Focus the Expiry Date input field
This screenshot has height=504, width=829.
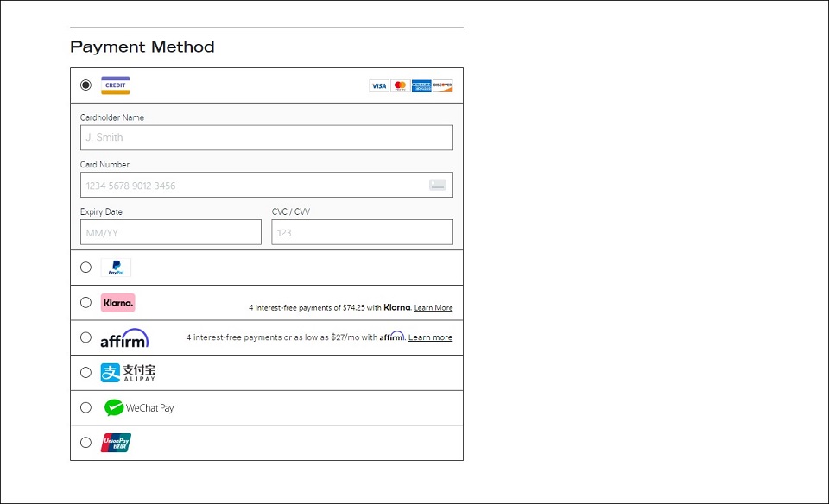[x=171, y=232]
